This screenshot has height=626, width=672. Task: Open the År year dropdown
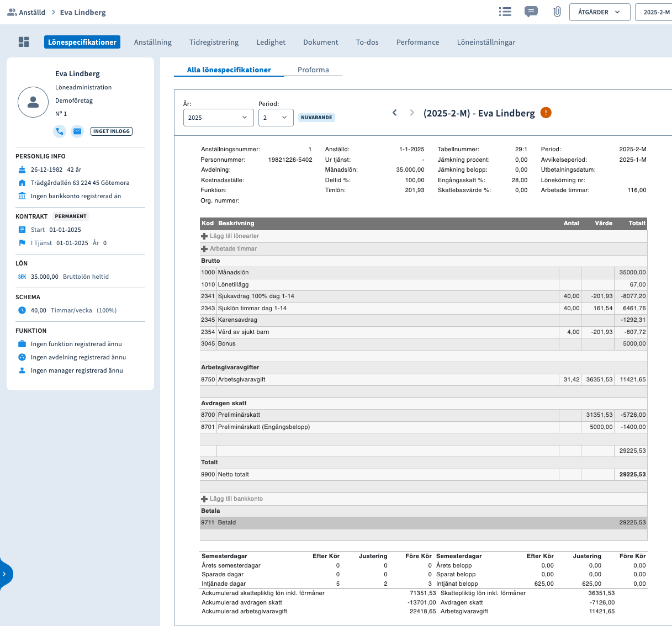point(218,118)
